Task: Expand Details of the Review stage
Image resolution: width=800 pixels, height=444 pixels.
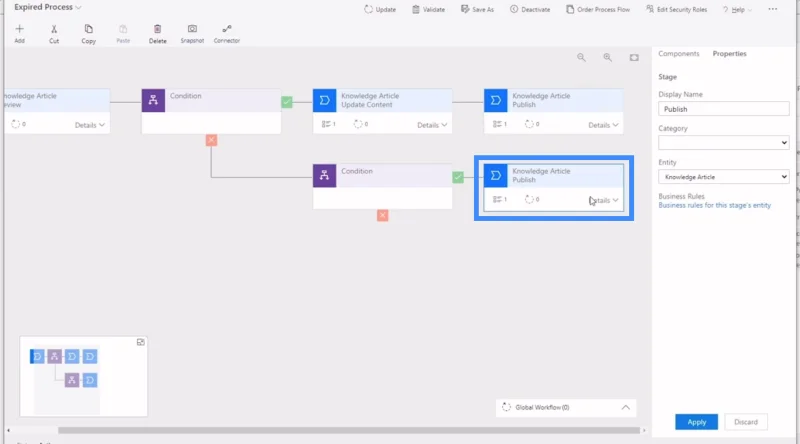Action: pyautogui.click(x=90, y=125)
